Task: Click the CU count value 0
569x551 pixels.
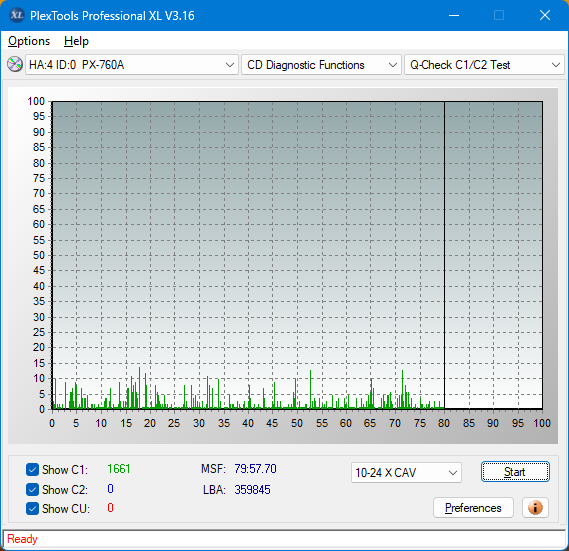Action: (110, 508)
